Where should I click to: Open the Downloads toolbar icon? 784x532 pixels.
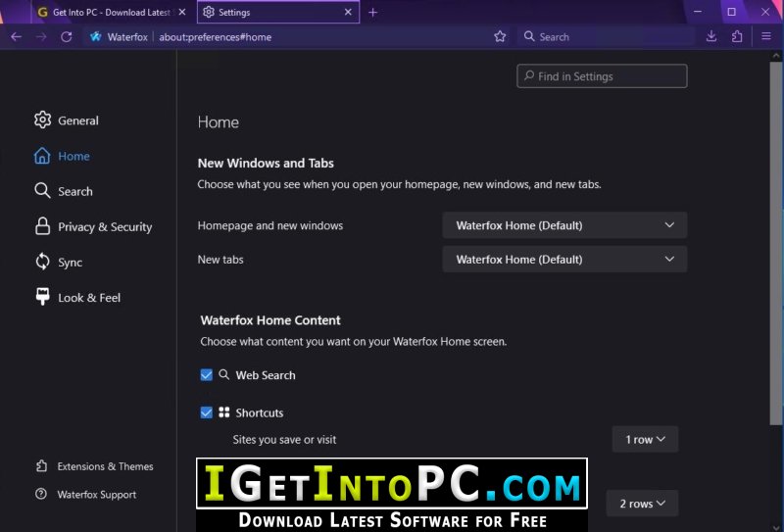[711, 37]
